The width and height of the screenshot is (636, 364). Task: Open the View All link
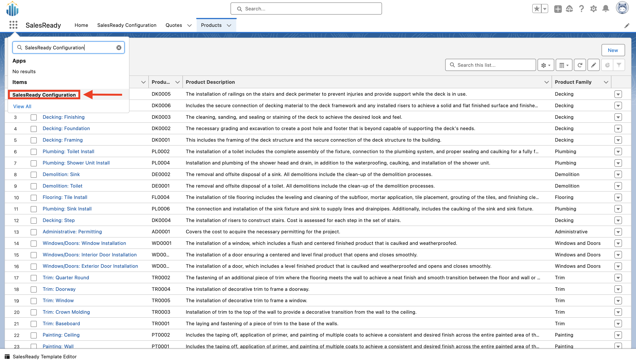click(x=22, y=106)
